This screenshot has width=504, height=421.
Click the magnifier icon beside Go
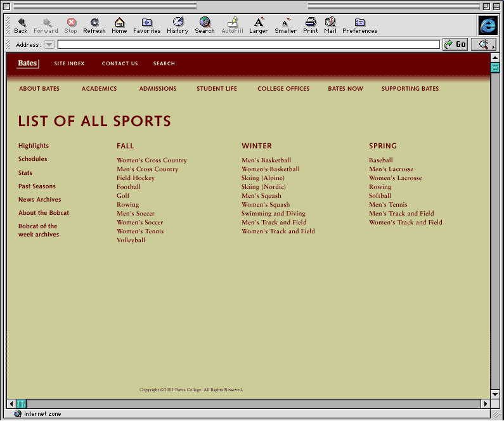484,44
